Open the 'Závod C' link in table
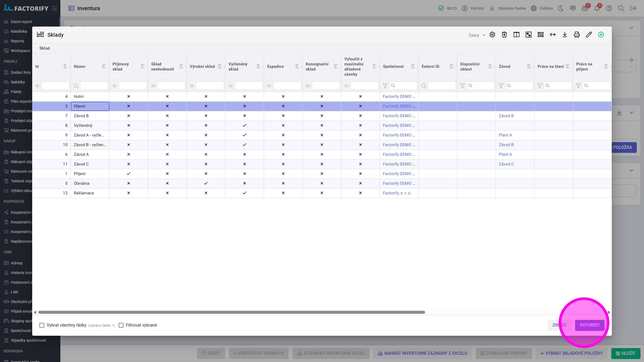This screenshot has height=362, width=644. click(x=506, y=164)
